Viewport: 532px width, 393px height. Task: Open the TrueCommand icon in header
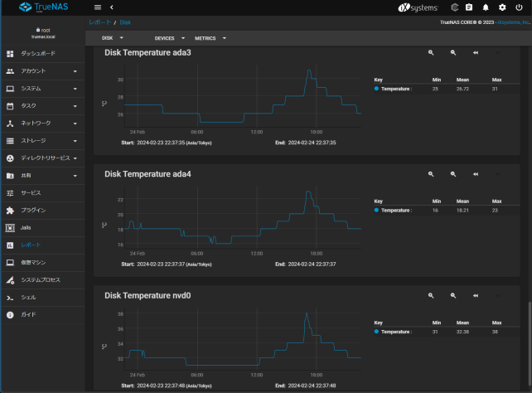[x=455, y=7]
